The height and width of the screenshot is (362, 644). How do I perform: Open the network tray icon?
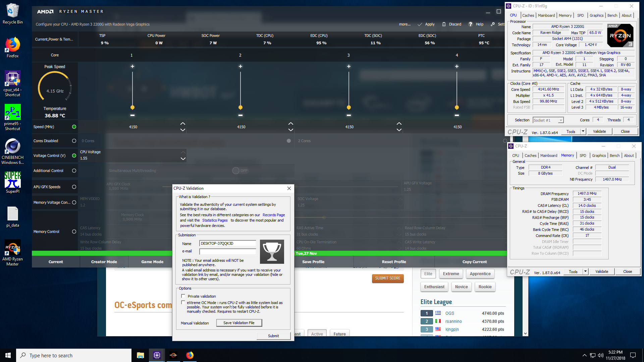click(593, 355)
